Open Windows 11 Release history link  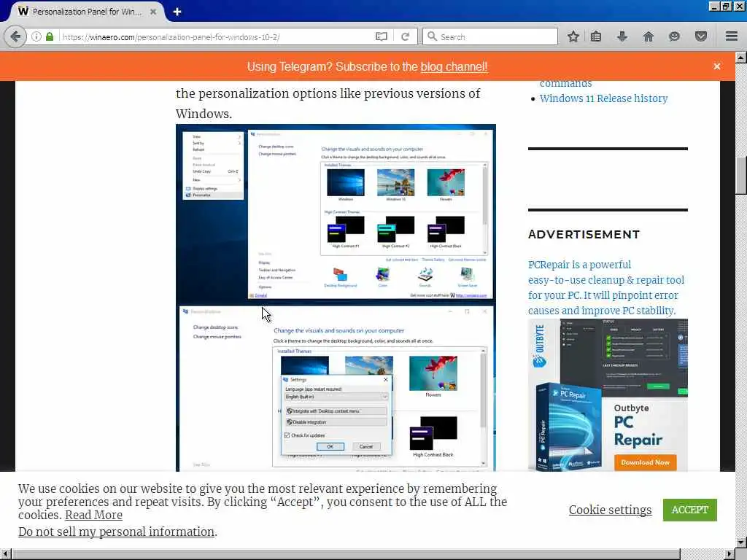coord(603,98)
